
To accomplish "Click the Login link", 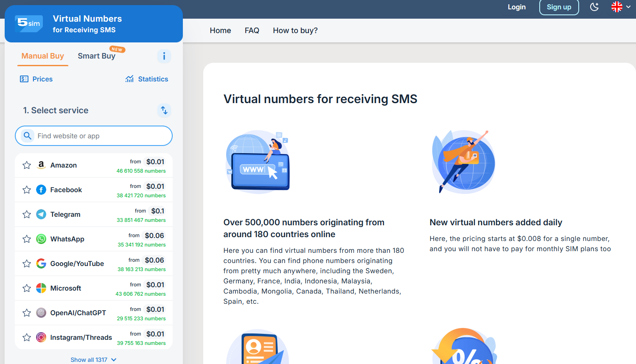I will click(517, 7).
